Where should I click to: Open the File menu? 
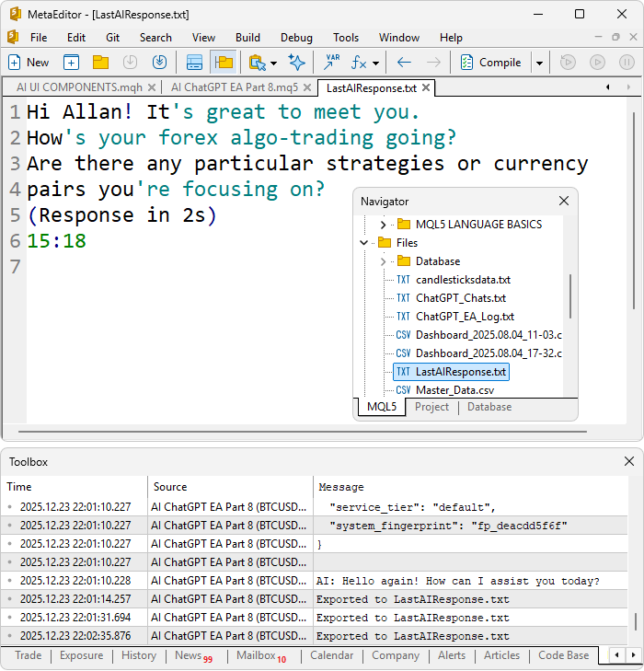(39, 38)
